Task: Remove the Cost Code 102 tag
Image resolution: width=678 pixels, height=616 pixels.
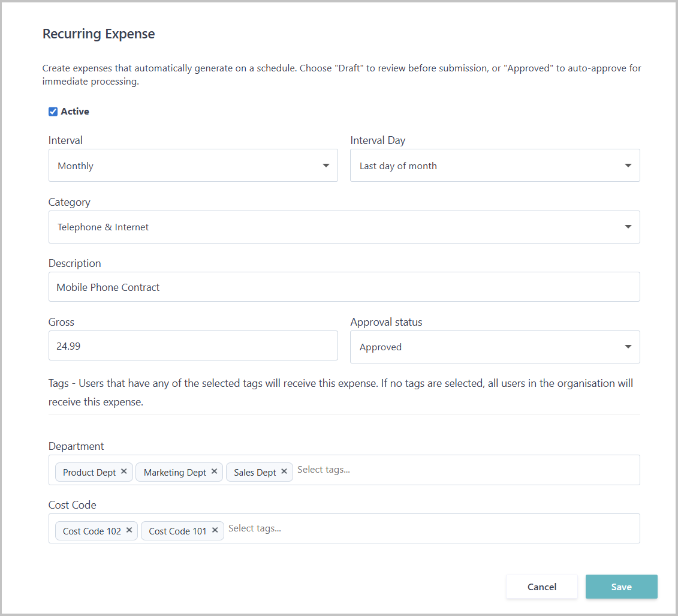Action: coord(129,530)
